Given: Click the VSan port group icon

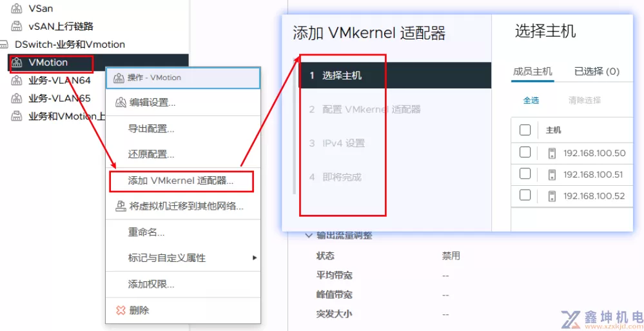Looking at the screenshot, I should [x=16, y=8].
